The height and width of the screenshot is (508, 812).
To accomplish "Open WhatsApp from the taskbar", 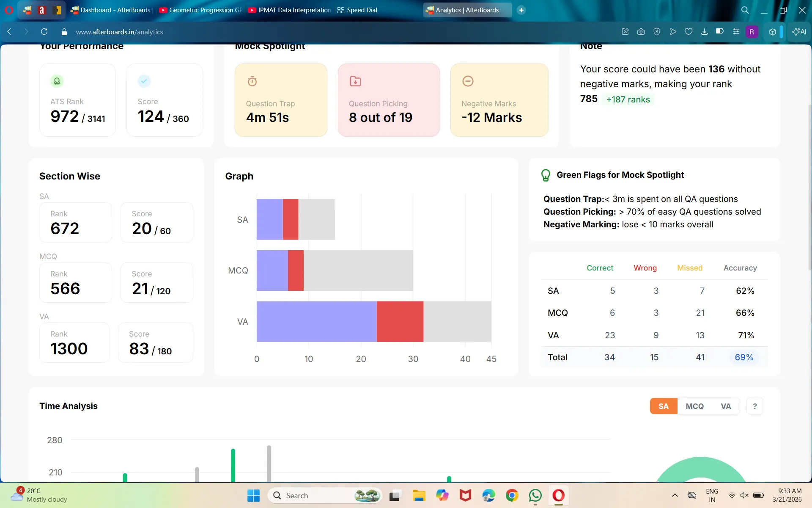I will pyautogui.click(x=535, y=495).
